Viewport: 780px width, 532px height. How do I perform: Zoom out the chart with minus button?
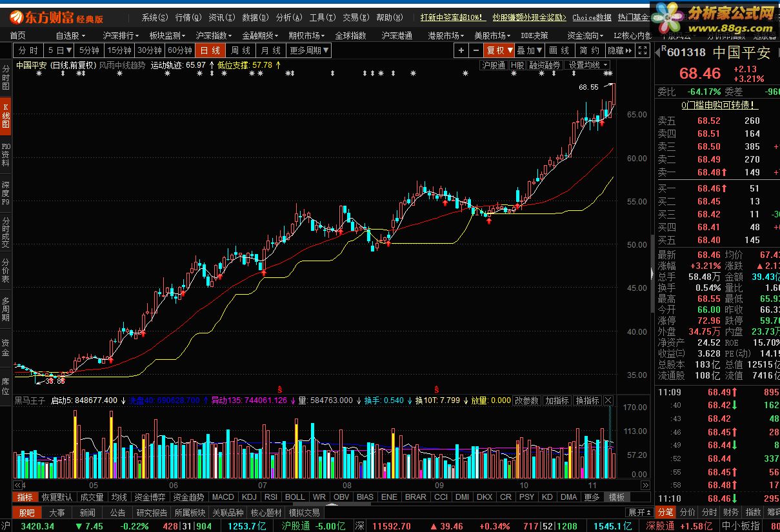coord(476,50)
